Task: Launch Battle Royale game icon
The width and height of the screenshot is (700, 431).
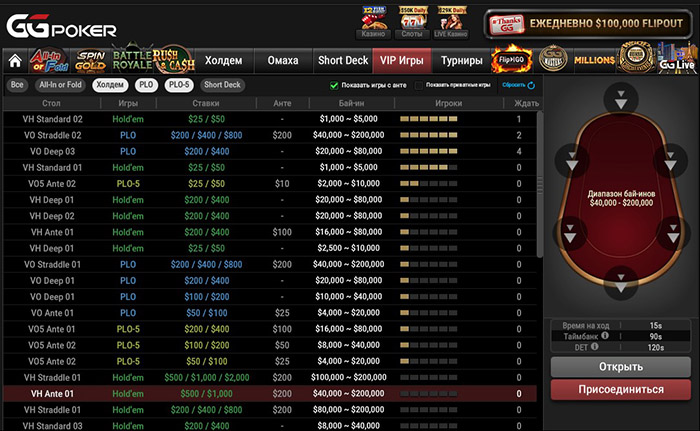Action: pos(131,61)
